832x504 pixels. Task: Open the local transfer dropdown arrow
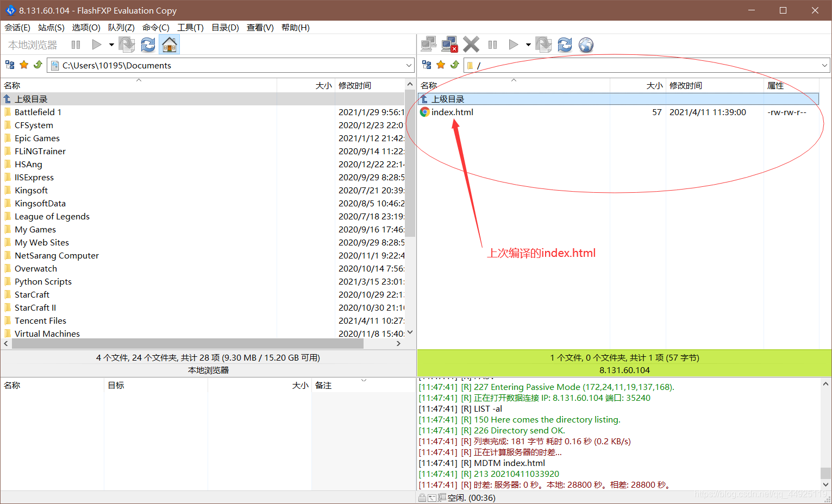click(x=111, y=45)
